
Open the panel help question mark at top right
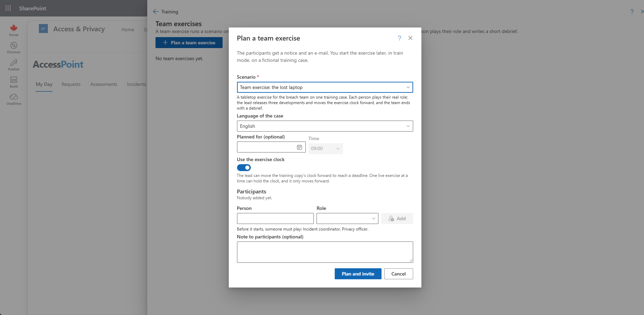pos(632,12)
